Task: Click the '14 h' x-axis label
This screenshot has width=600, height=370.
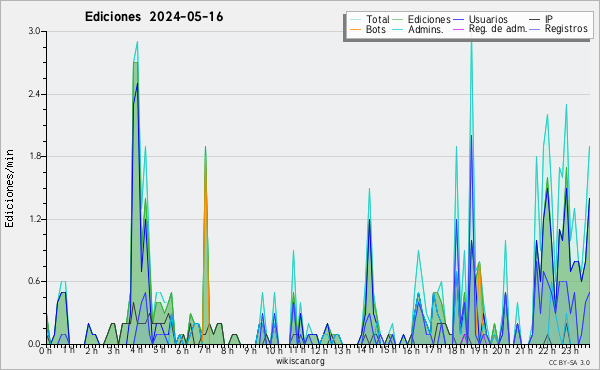Action: [x=365, y=350]
